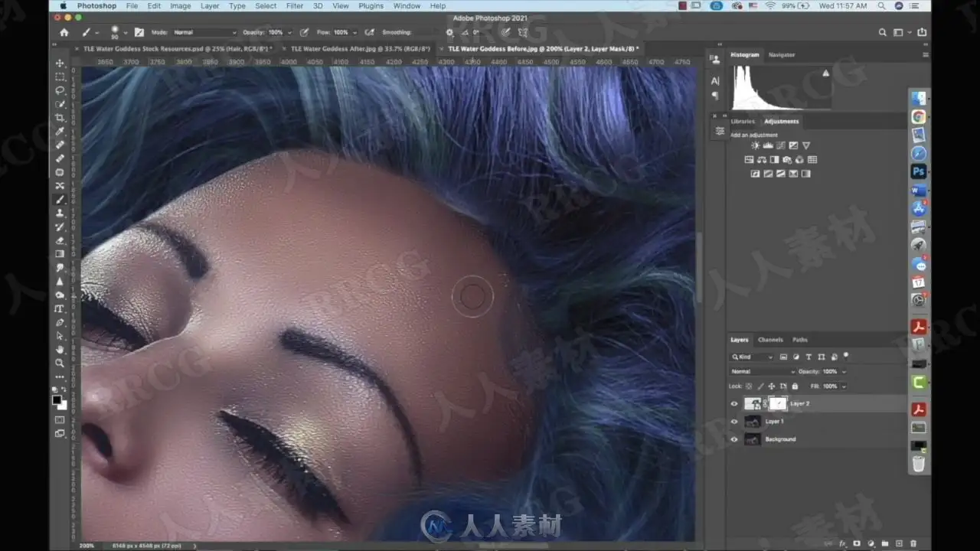Image resolution: width=980 pixels, height=551 pixels.
Task: Toggle pressure for opacity
Action: point(304,33)
